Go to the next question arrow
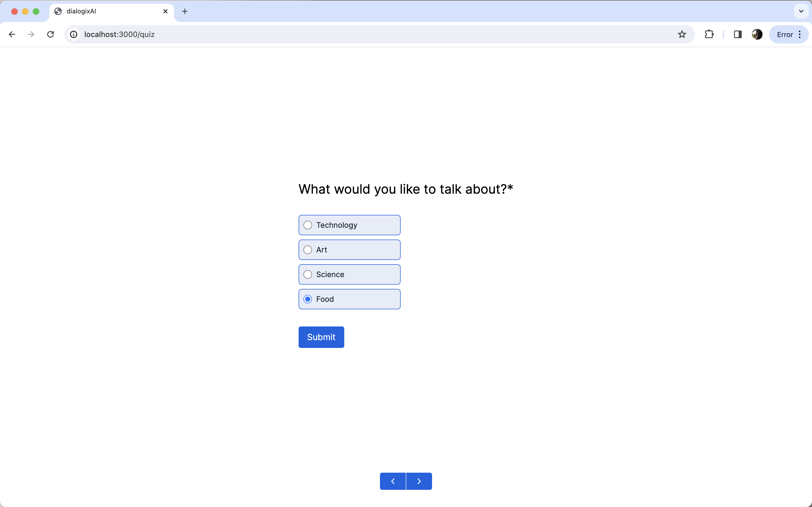The width and height of the screenshot is (812, 507). coord(419,481)
